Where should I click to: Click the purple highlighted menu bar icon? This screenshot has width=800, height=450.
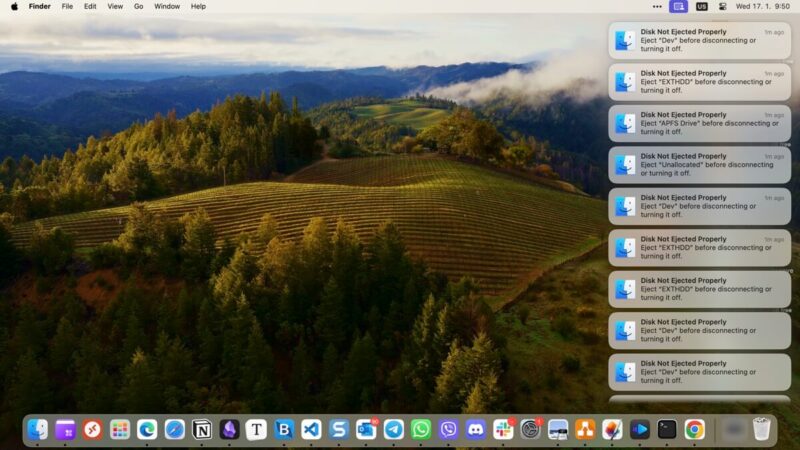pyautogui.click(x=679, y=7)
